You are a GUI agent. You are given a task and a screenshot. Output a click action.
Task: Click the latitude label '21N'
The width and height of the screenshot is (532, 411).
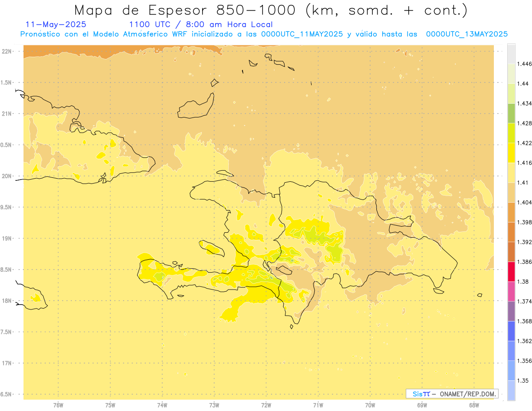(x=7, y=114)
